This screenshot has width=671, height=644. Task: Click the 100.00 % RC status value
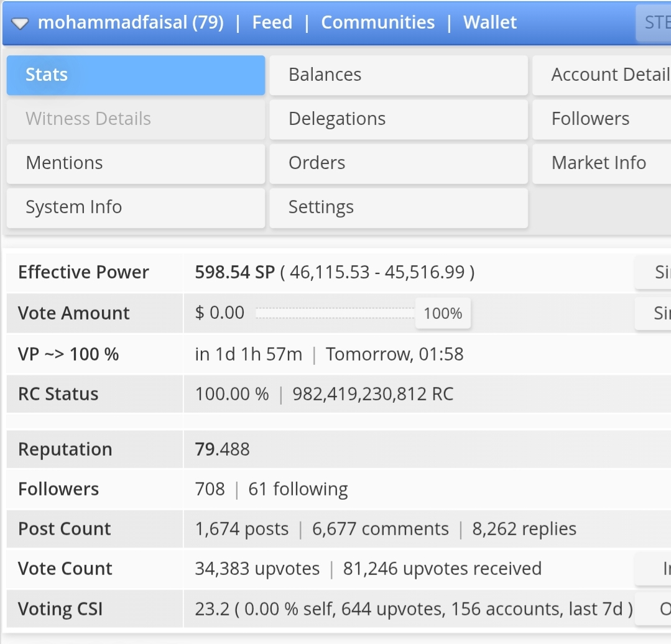pyautogui.click(x=232, y=394)
